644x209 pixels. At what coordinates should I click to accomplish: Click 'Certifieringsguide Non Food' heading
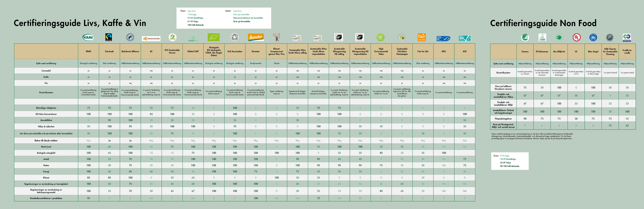click(x=543, y=23)
